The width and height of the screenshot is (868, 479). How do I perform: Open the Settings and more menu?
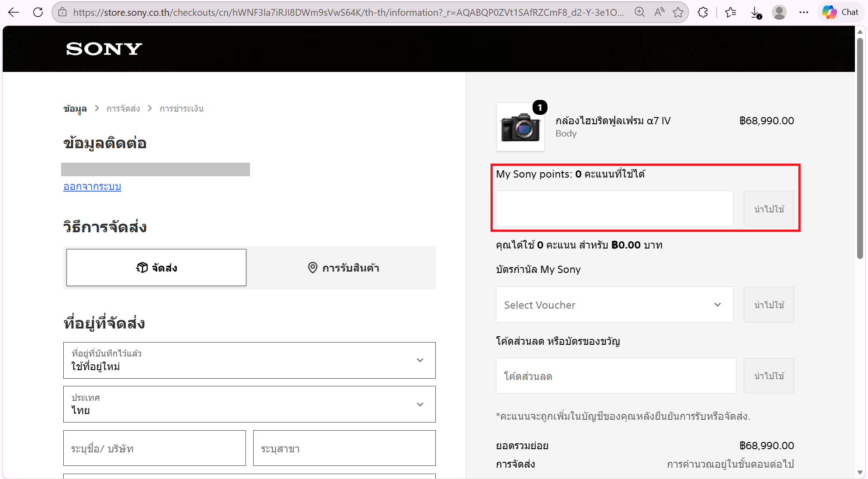[x=804, y=12]
